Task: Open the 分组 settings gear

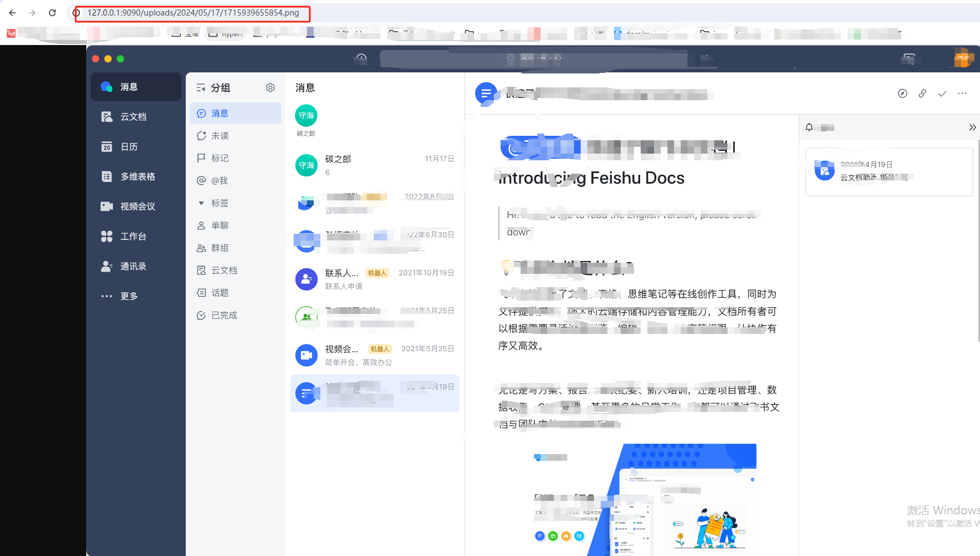Action: (270, 87)
